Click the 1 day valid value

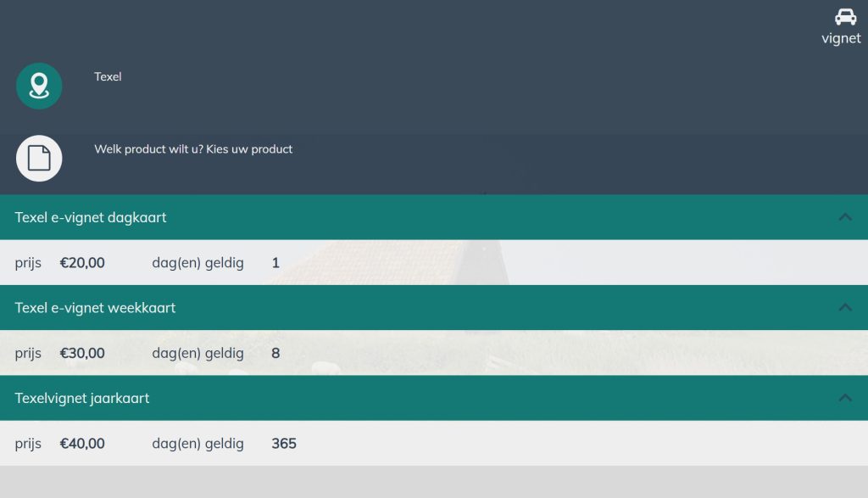pyautogui.click(x=275, y=263)
